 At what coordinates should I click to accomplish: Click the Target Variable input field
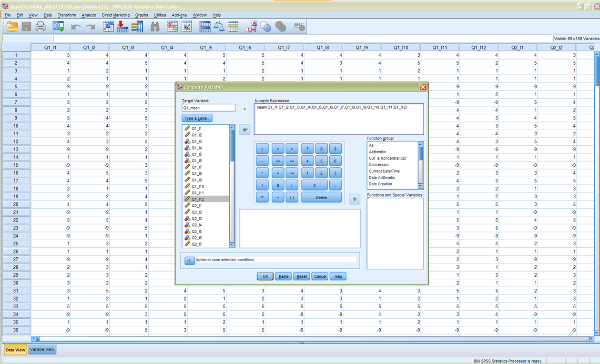(208, 108)
